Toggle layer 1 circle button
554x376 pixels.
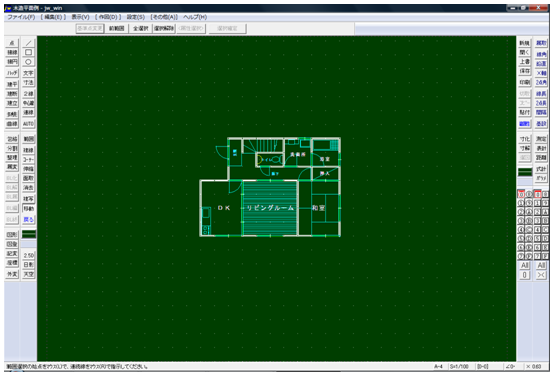coord(521,203)
